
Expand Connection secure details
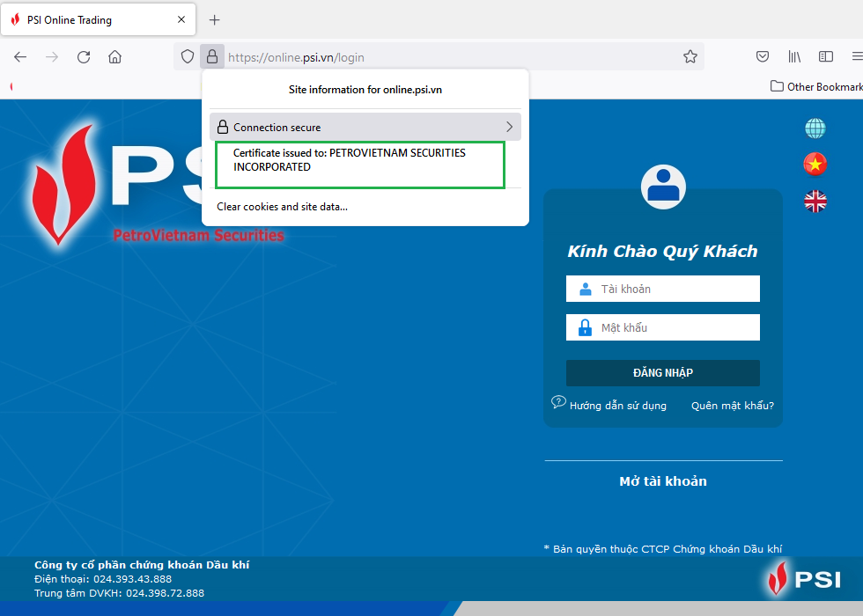[x=365, y=127]
